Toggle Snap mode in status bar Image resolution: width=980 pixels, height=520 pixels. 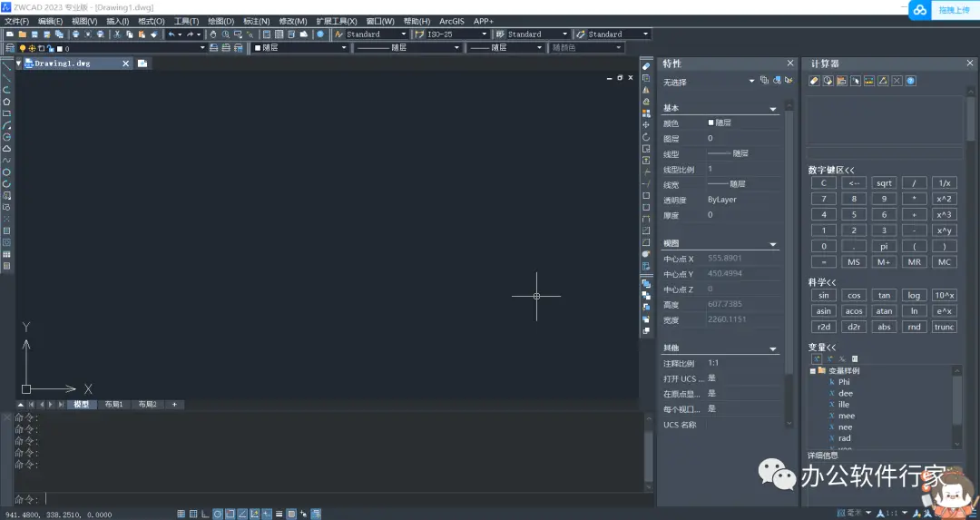pos(181,514)
